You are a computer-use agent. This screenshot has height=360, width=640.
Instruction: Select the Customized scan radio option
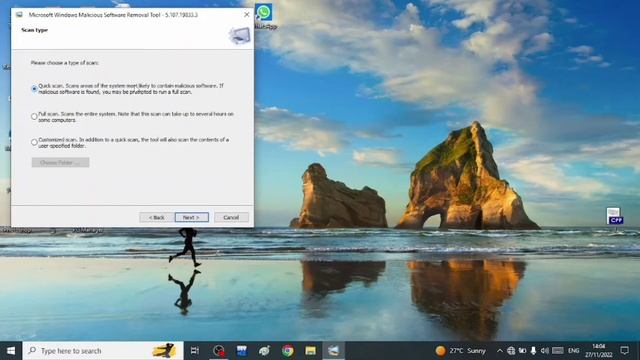34,142
